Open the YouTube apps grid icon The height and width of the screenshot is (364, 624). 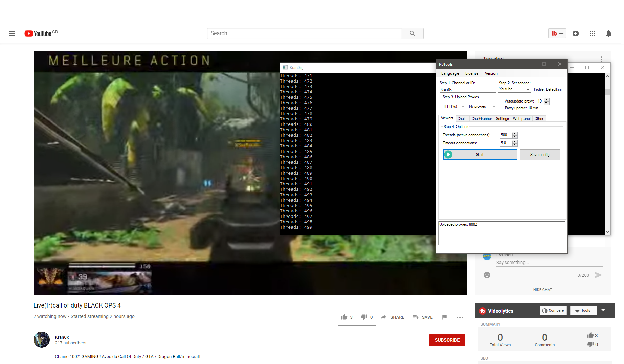(x=593, y=33)
